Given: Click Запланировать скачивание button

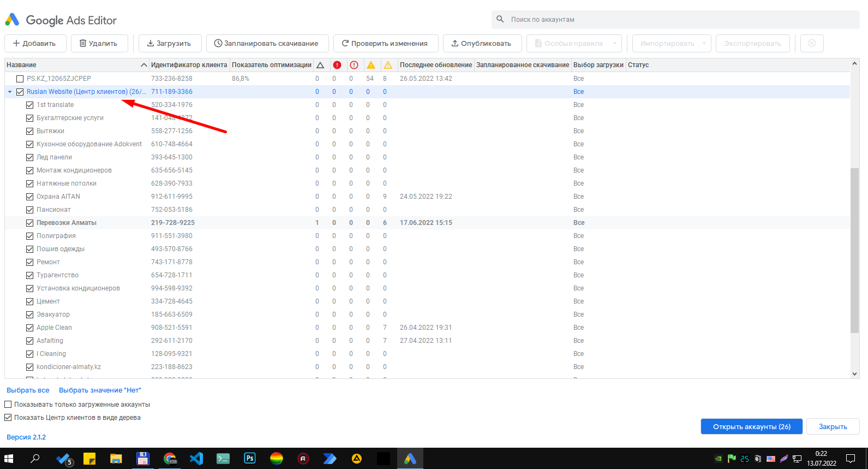Looking at the screenshot, I should click(267, 43).
